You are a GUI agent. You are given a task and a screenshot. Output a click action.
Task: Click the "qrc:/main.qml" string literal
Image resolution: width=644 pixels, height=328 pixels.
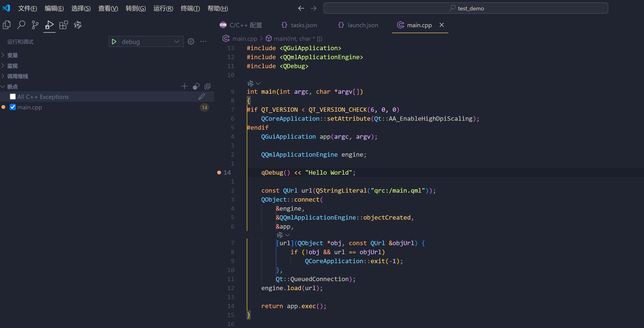pyautogui.click(x=398, y=191)
